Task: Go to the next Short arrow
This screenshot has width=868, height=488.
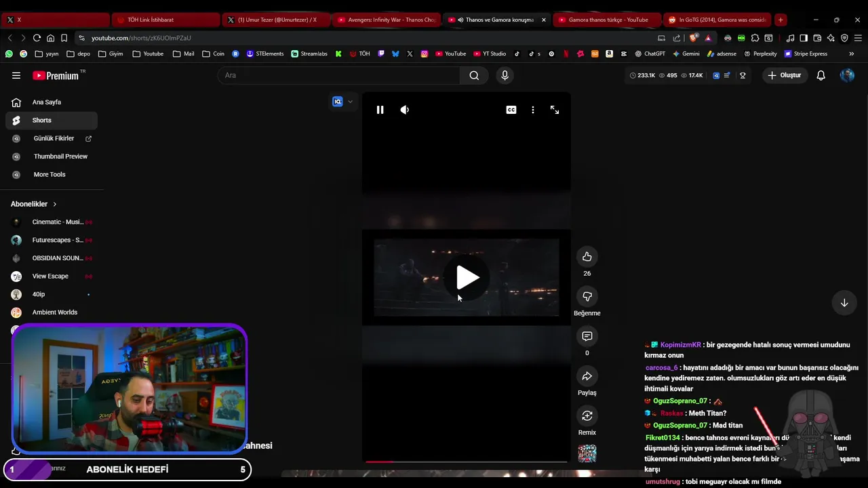Action: pos(844,303)
